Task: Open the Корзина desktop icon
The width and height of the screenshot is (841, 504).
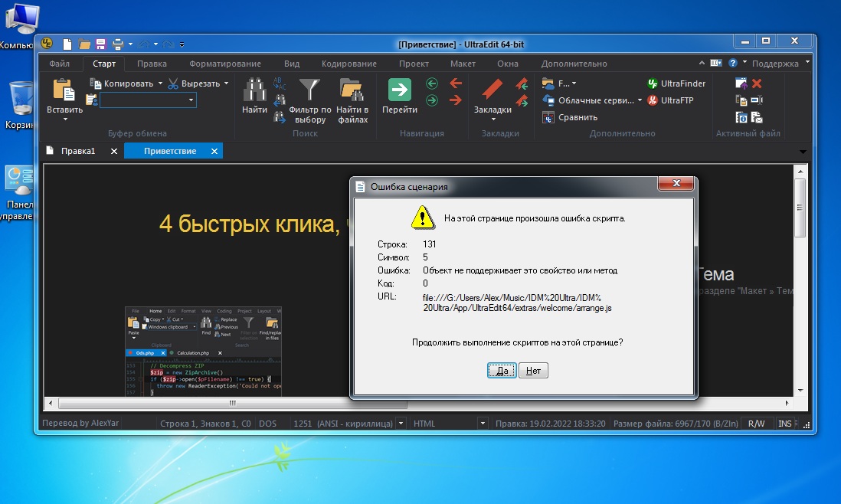Action: (x=21, y=105)
